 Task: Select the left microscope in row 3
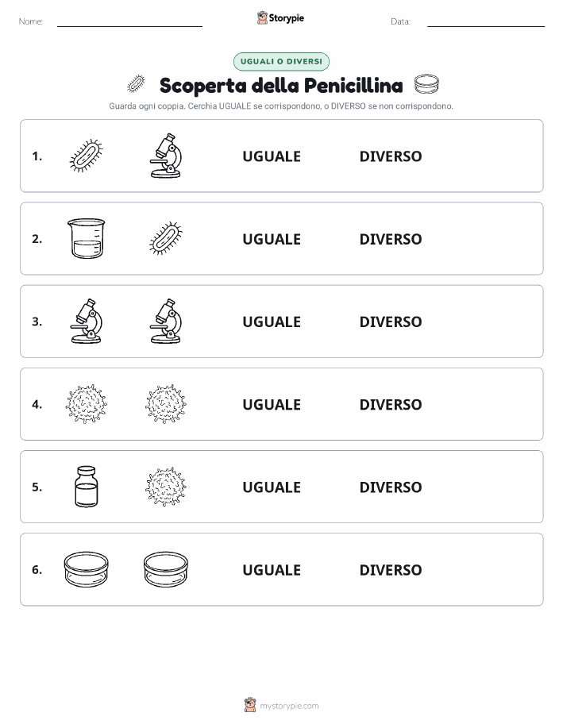point(86,321)
